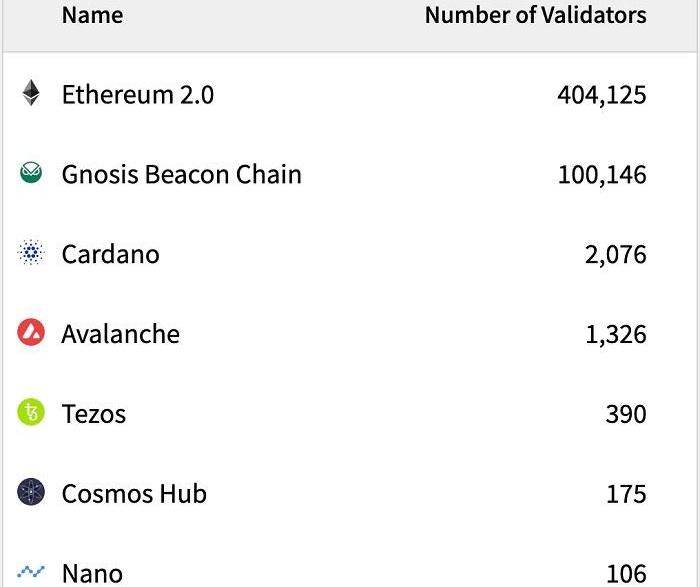This screenshot has width=700, height=587.
Task: Sort by Number of Validators header
Action: [535, 15]
